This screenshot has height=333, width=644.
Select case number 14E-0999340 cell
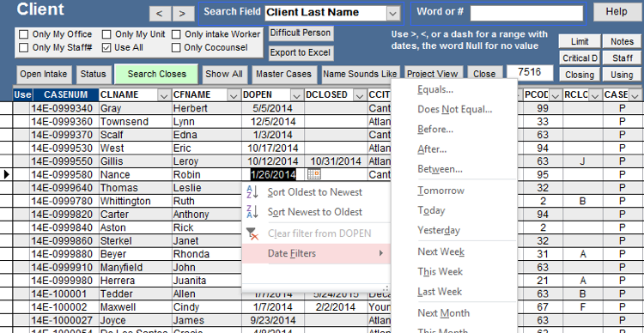[64, 108]
